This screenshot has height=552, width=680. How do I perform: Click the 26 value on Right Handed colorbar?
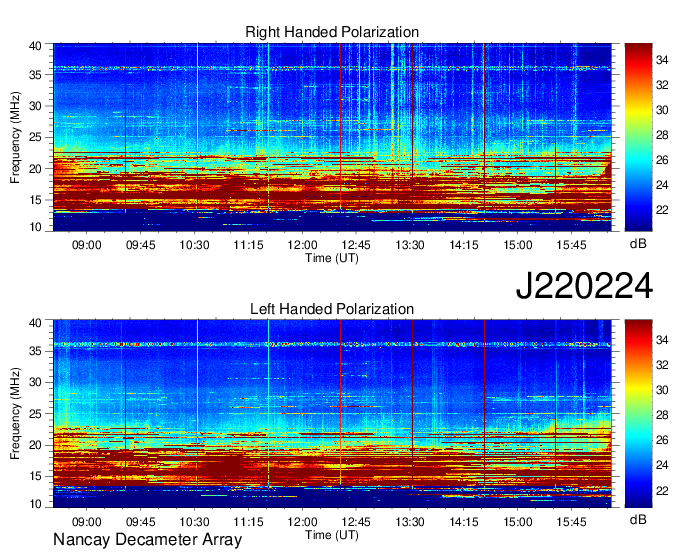[662, 160]
